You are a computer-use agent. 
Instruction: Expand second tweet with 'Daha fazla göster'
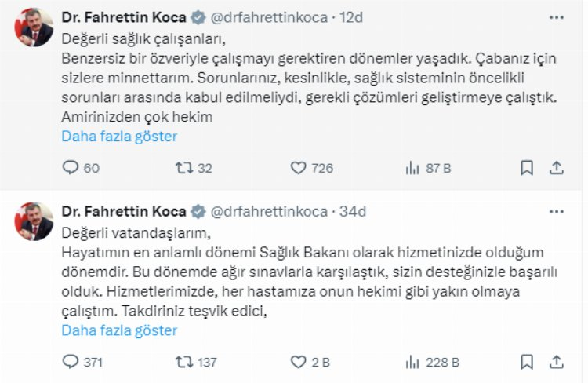point(119,330)
